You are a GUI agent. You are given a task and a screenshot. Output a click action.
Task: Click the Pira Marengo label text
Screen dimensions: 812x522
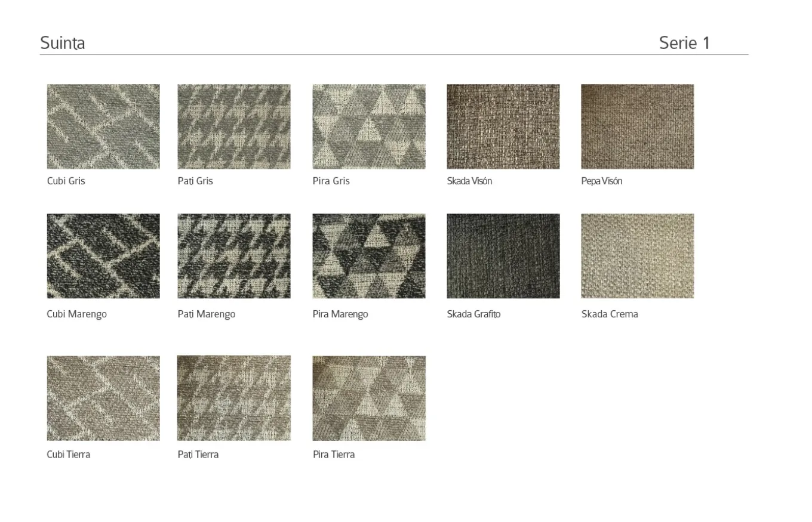(340, 314)
